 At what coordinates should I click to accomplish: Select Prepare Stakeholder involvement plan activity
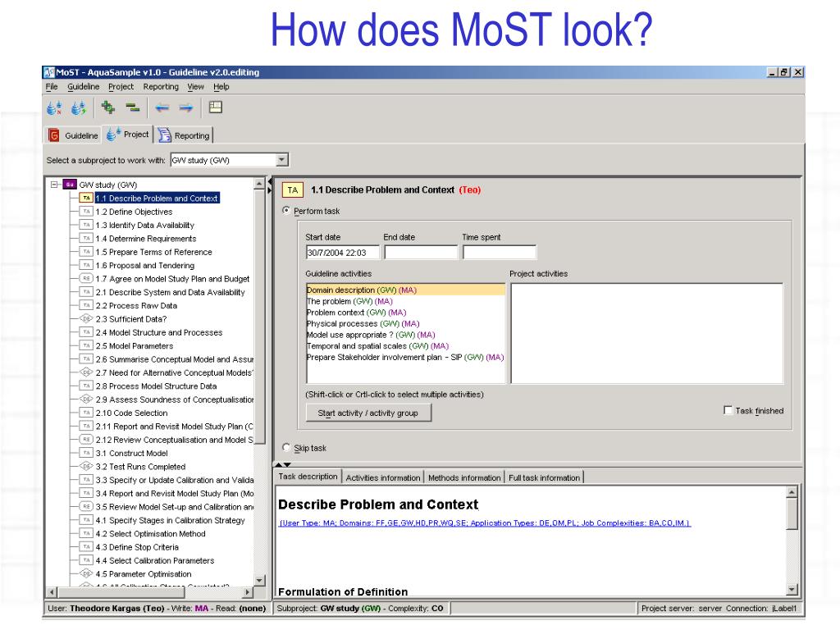[405, 358]
